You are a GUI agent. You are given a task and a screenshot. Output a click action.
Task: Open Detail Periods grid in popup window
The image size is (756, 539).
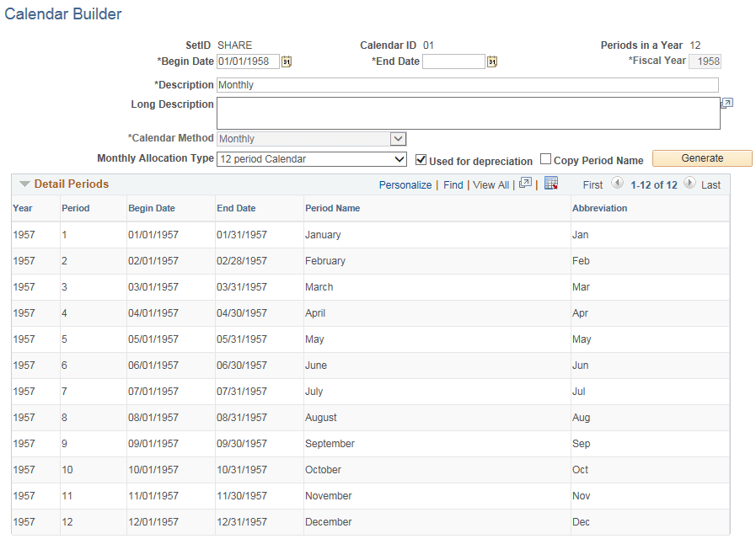click(x=527, y=184)
